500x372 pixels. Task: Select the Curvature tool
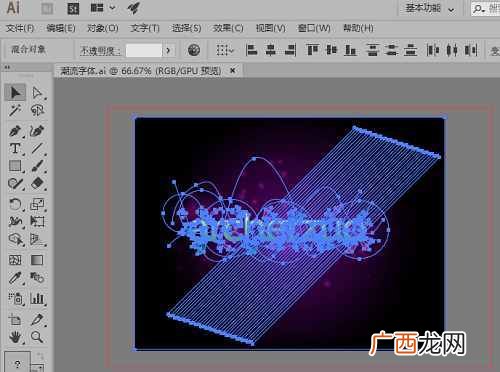tap(37, 131)
